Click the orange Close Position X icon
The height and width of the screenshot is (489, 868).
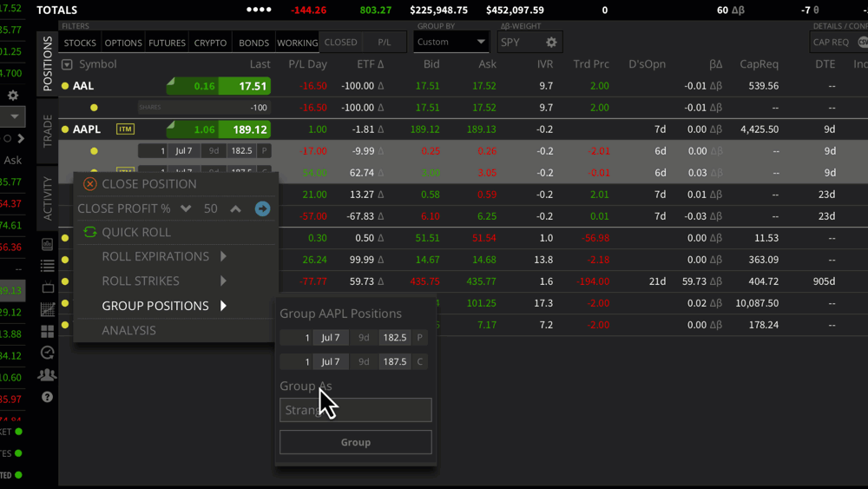click(x=90, y=184)
